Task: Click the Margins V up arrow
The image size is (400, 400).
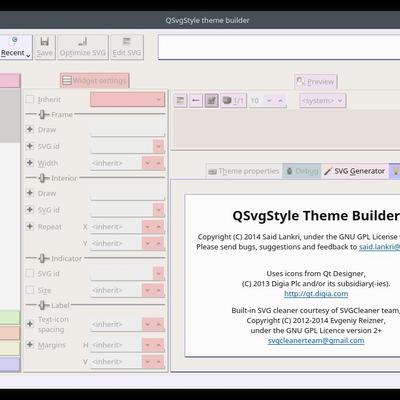Action: point(159,362)
